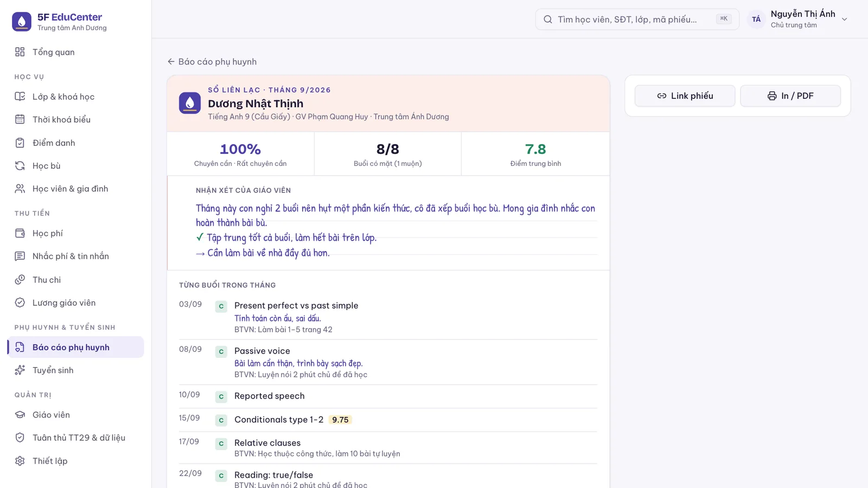Screen dimensions: 868x488
Task: Click the 8/8 Buổi có mặt stat
Action: [x=388, y=154]
